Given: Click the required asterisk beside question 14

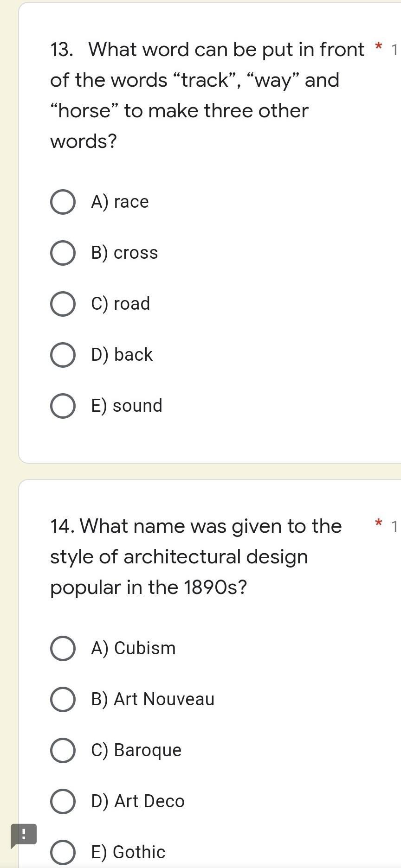Looking at the screenshot, I should (x=378, y=524).
